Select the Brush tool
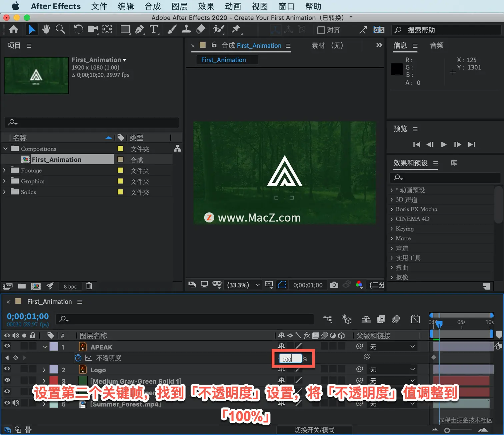Screen dimensions: 504x435 point(172,30)
